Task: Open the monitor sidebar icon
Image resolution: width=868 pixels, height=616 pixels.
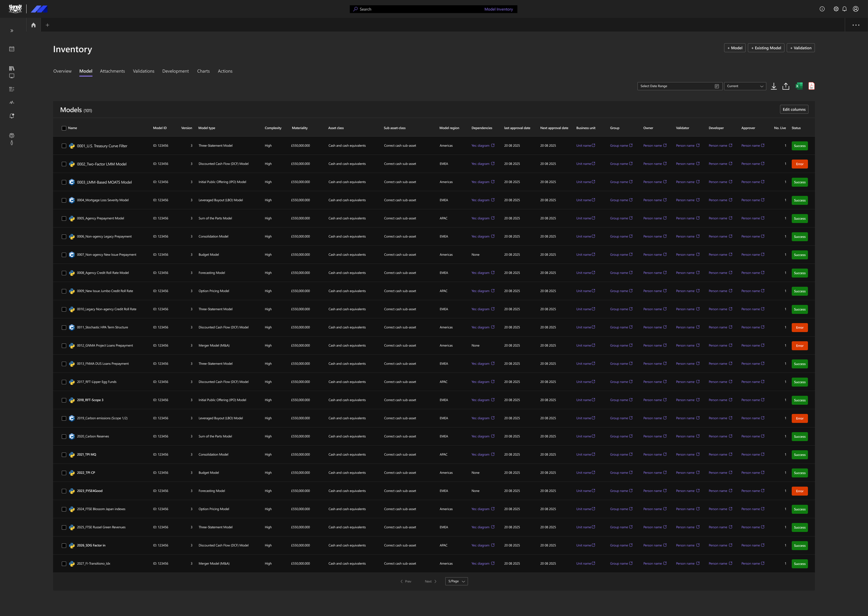Action: [x=12, y=76]
